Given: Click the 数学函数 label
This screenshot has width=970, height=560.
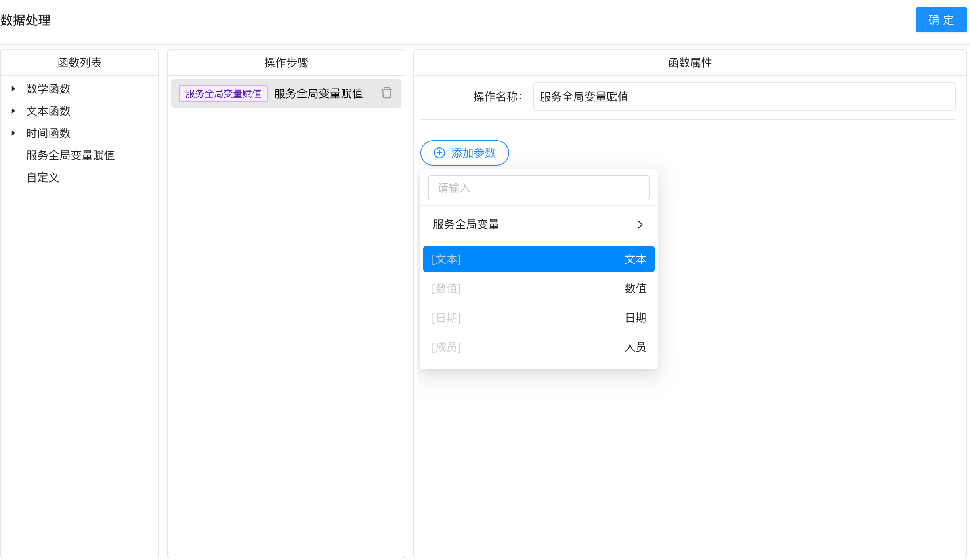Looking at the screenshot, I should [48, 89].
